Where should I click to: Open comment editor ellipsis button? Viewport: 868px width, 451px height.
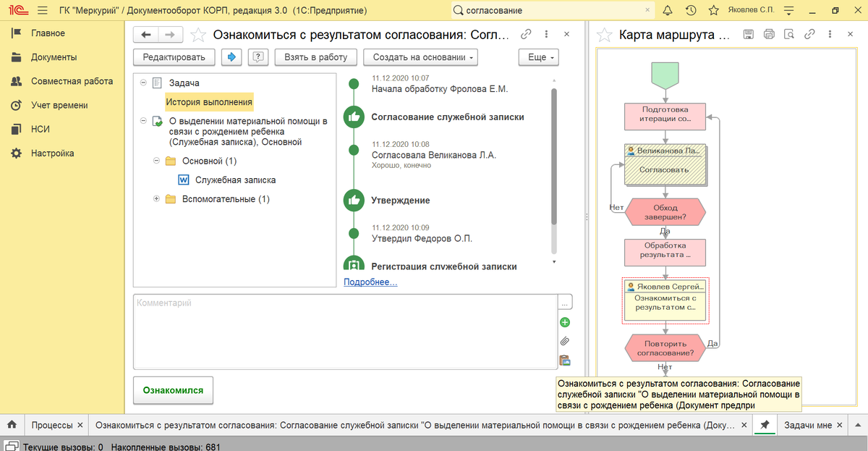[565, 301]
